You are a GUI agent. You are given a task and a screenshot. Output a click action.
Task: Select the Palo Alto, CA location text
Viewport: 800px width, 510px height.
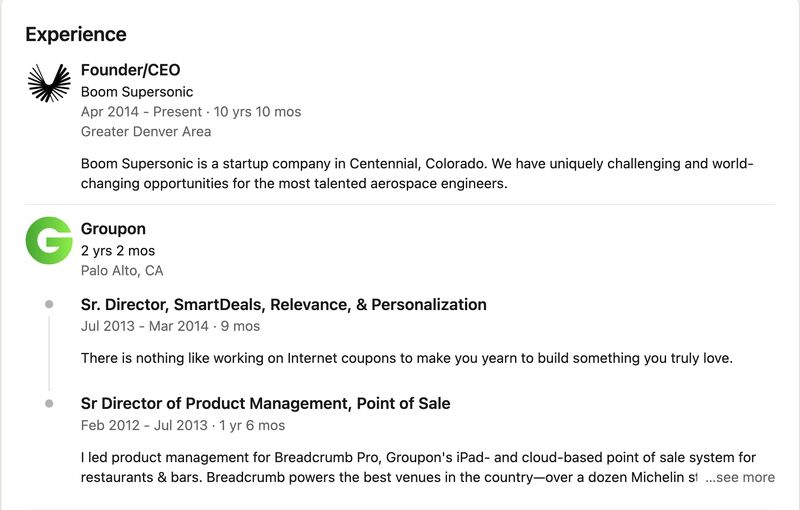[x=122, y=270]
